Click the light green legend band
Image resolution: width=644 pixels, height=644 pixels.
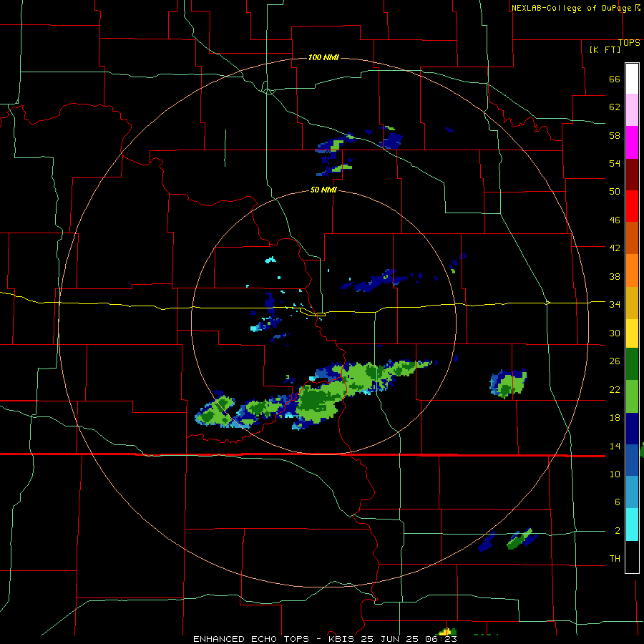pos(632,396)
